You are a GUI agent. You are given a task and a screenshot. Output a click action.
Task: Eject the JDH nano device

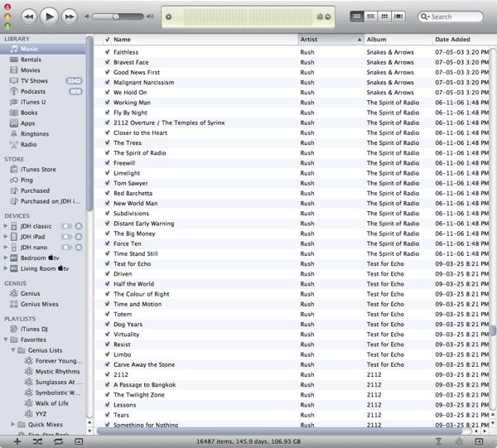[79, 248]
